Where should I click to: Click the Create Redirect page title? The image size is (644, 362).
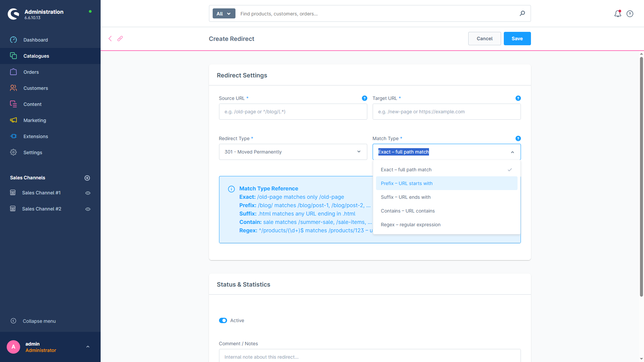point(231,39)
